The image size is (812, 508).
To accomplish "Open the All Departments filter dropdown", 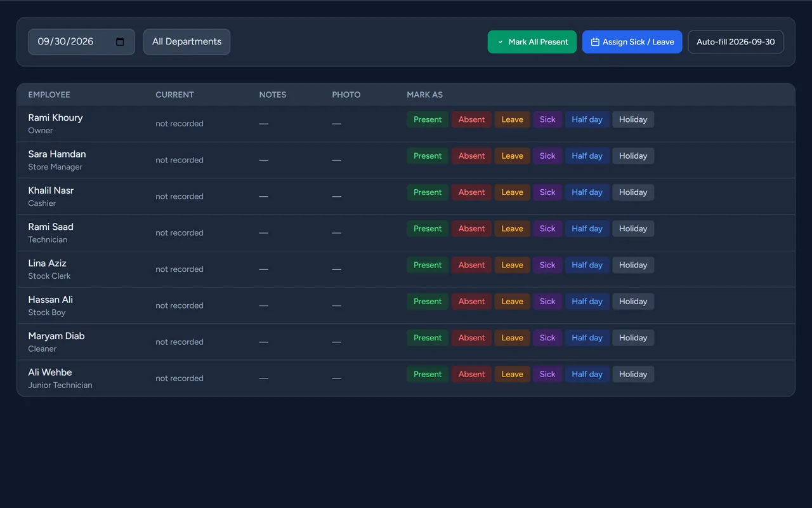I will pyautogui.click(x=187, y=42).
